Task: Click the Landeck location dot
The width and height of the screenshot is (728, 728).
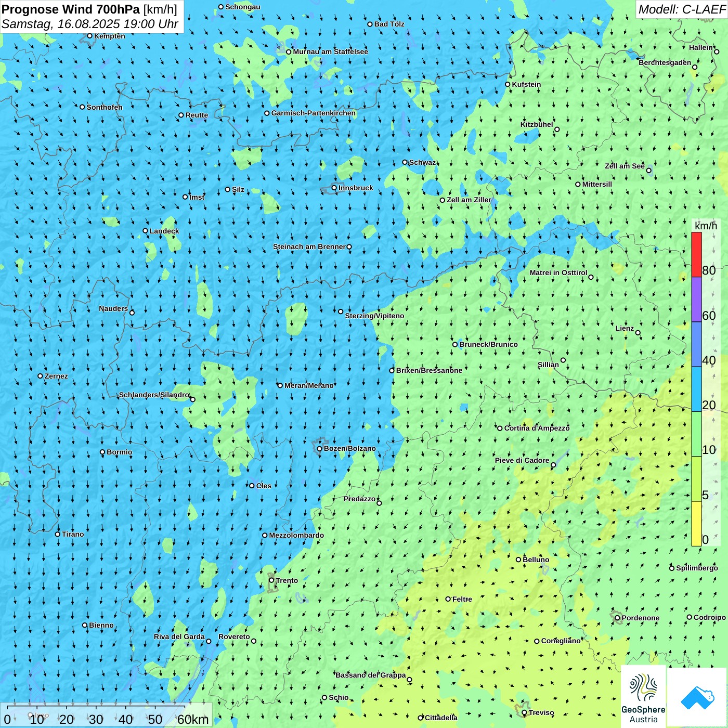Action: (145, 231)
